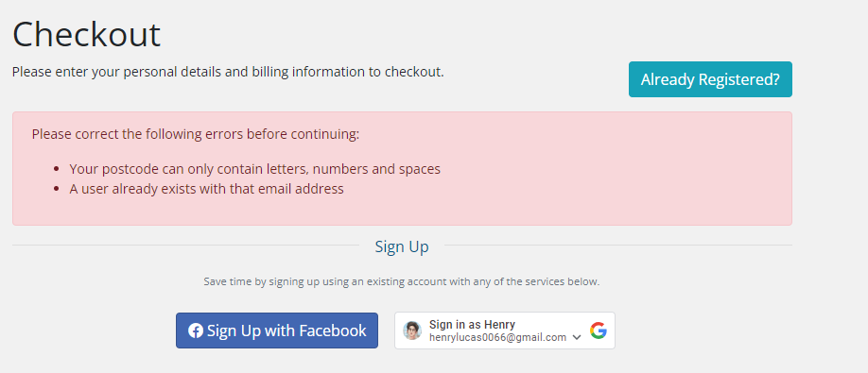The height and width of the screenshot is (373, 868).
Task: Click the divider line right of Sign Up
Action: 617,246
